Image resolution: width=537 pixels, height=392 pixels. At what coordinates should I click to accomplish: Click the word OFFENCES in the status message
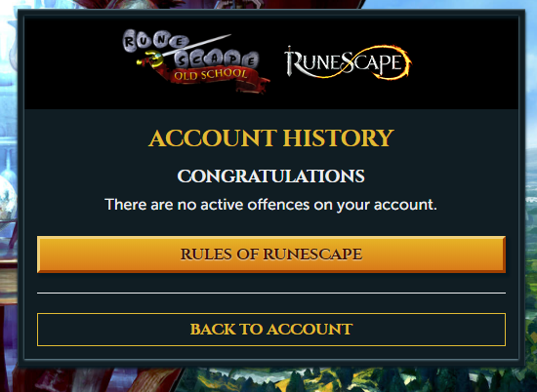(x=278, y=205)
